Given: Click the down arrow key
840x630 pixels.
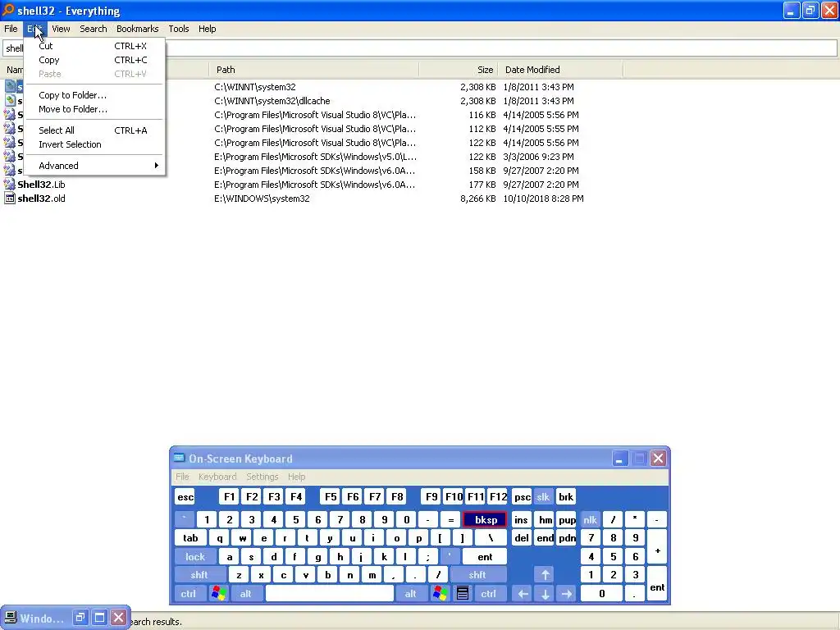Looking at the screenshot, I should tap(545, 594).
